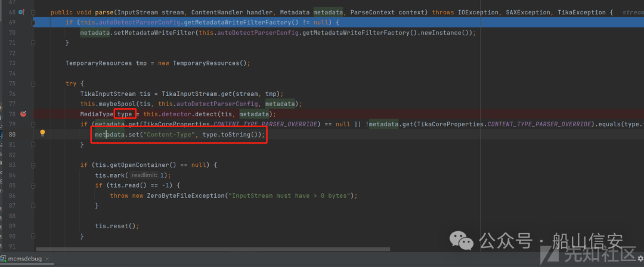This screenshot has height=267, width=644.
Task: Click the MediaType declaration on line 78
Action: pyautogui.click(x=97, y=114)
